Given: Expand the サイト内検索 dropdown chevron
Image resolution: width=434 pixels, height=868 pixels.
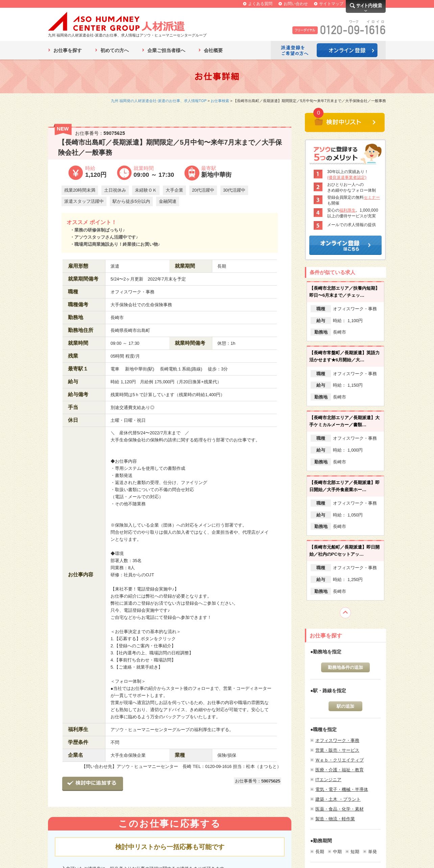Looking at the screenshot, I should [x=365, y=11].
